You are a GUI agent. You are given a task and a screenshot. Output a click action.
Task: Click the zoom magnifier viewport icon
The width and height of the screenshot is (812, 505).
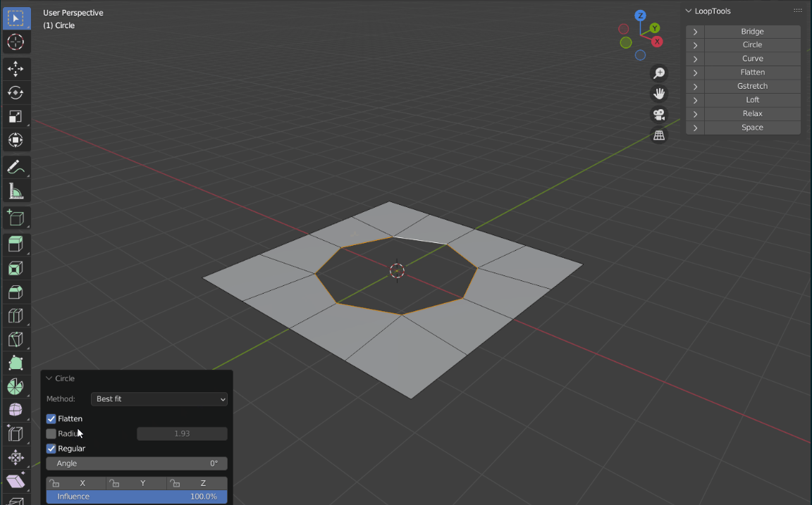(x=659, y=73)
